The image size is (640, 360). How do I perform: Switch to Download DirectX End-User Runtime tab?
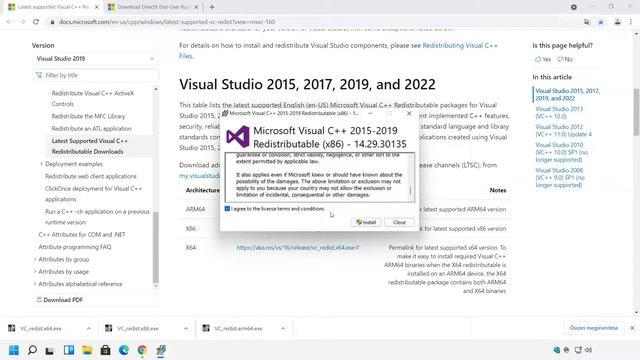point(153,7)
